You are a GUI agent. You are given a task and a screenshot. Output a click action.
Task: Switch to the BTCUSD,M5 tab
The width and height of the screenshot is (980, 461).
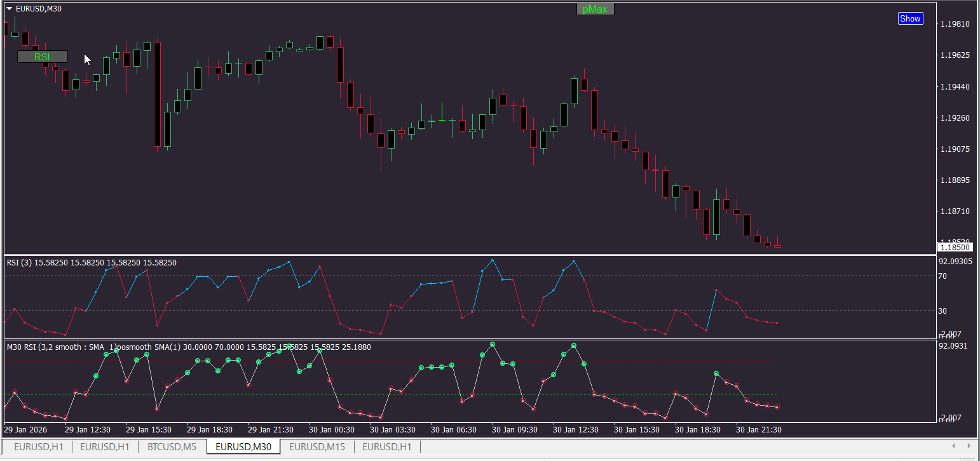(x=172, y=446)
